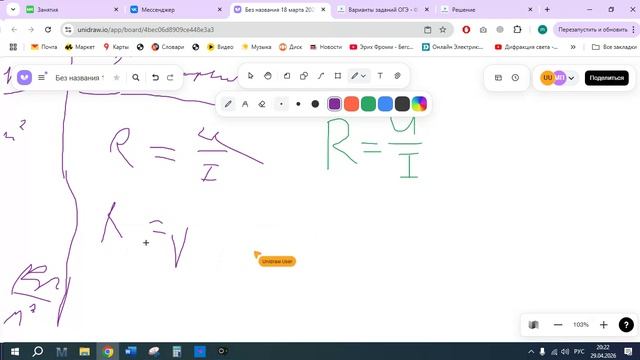
Task: Open File Explorer from taskbar
Action: 84,351
